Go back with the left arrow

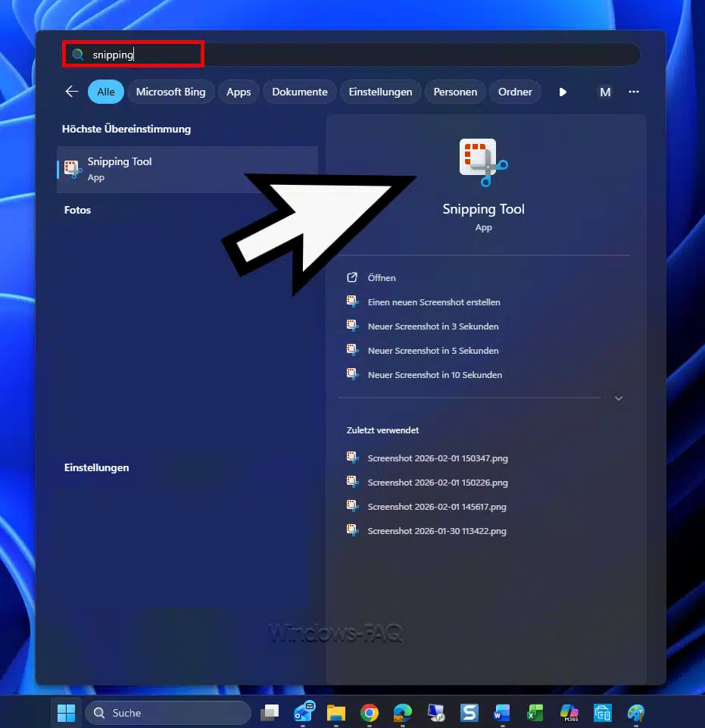(72, 92)
